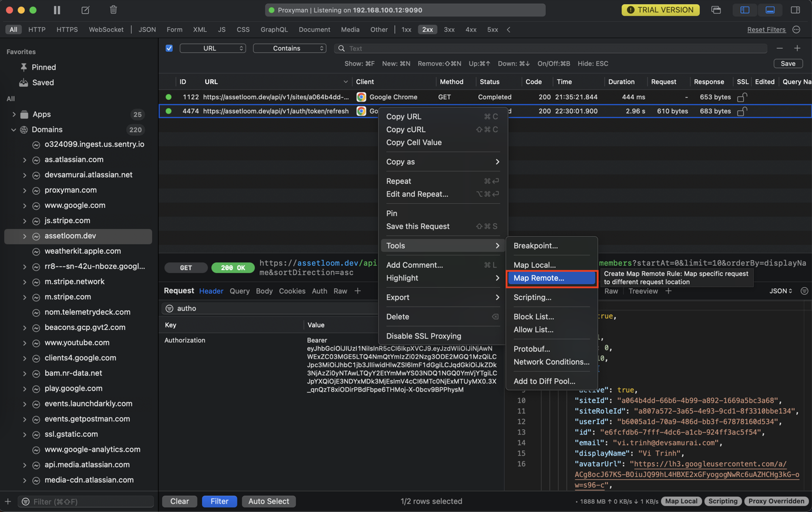Switch to the Query request tab
This screenshot has width=812, height=512.
point(240,291)
